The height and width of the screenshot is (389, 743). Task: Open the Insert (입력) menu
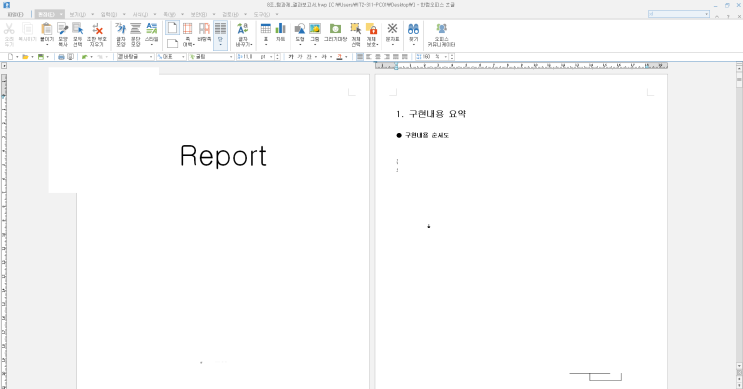pyautogui.click(x=109, y=15)
